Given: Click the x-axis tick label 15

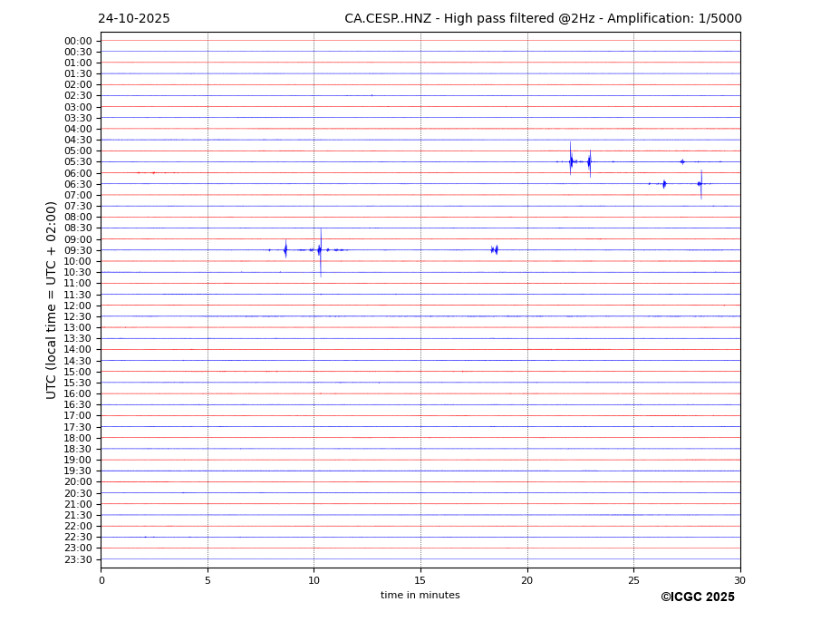Looking at the screenshot, I should pos(420,580).
